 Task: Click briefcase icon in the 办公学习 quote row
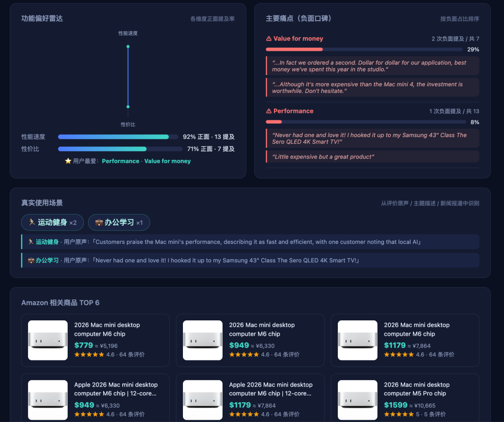pyautogui.click(x=31, y=261)
